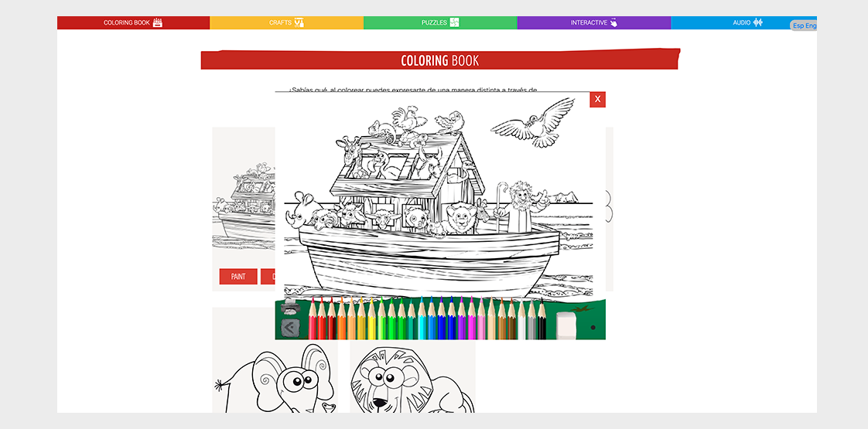Print the coloring page with printer icon
Viewport: 868px width, 429px height.
coord(291,307)
